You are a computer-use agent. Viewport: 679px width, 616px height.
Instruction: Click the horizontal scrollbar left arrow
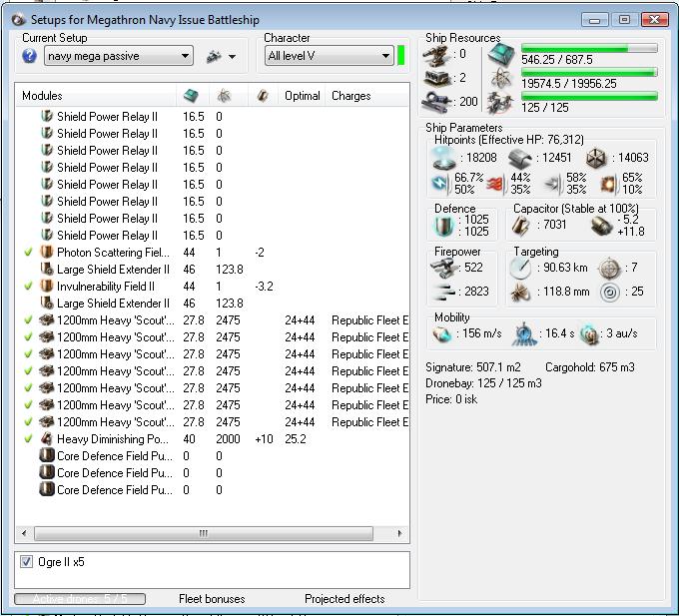pyautogui.click(x=24, y=533)
